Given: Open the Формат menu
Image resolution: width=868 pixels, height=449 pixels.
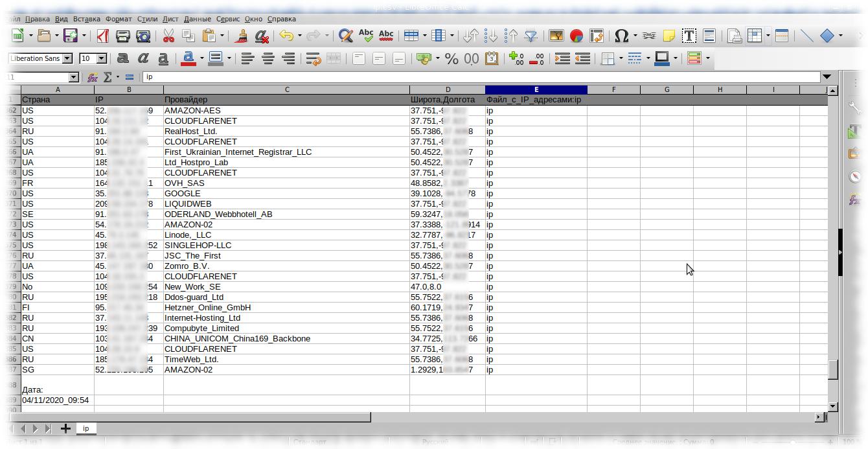Looking at the screenshot, I should coord(119,19).
